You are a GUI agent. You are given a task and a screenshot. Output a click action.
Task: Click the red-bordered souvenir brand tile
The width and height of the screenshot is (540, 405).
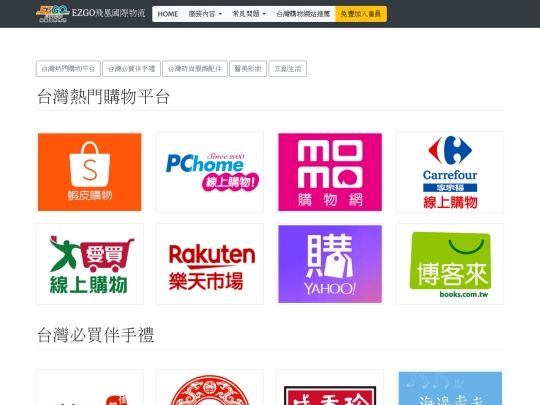coord(330,387)
